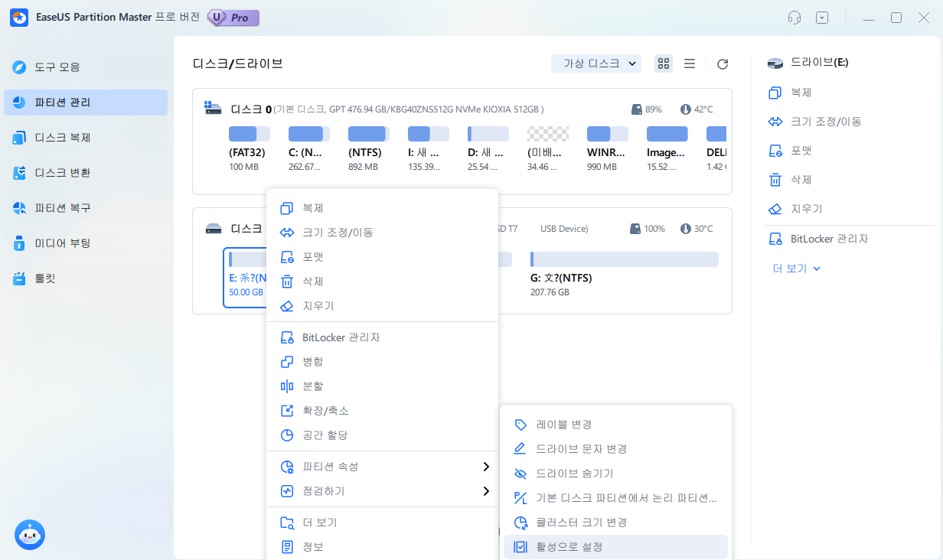Viewport: 943px width, 560px height.
Task: Expand 더 보기 in the right panel
Action: (795, 269)
